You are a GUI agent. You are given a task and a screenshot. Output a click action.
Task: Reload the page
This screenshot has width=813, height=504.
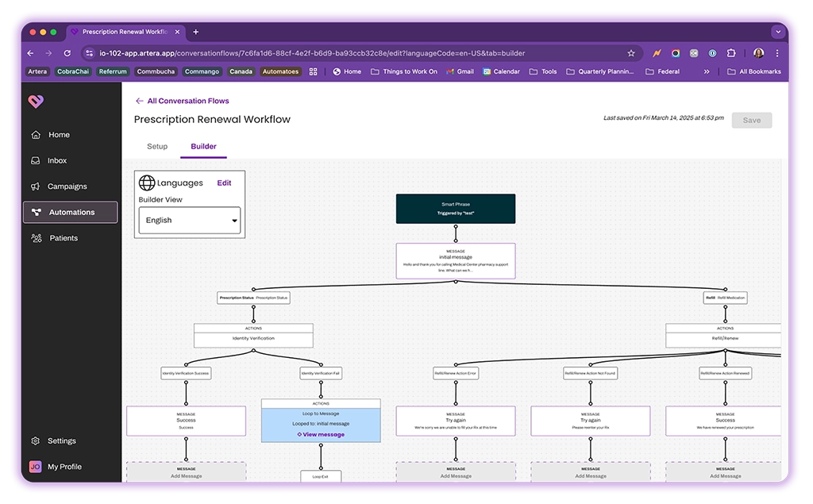(x=67, y=53)
